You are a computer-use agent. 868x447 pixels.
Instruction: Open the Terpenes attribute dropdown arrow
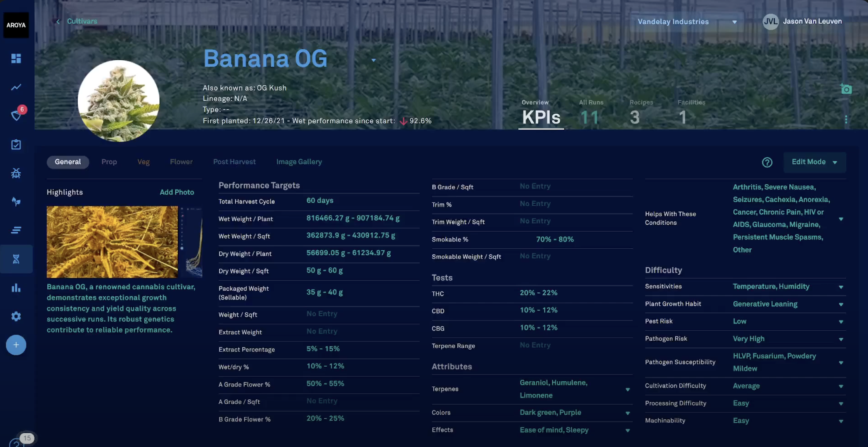point(627,390)
